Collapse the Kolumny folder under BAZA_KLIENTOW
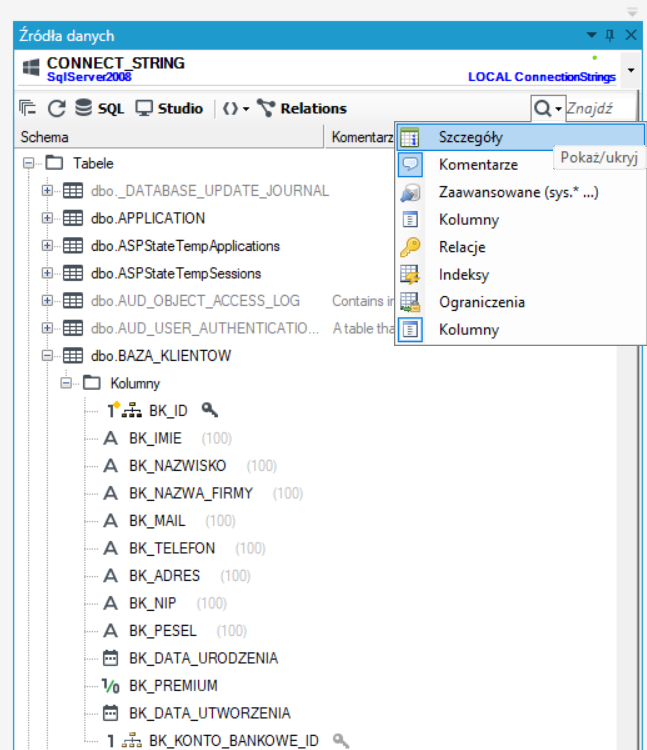Viewport: 647px width, 750px height. pos(66,383)
